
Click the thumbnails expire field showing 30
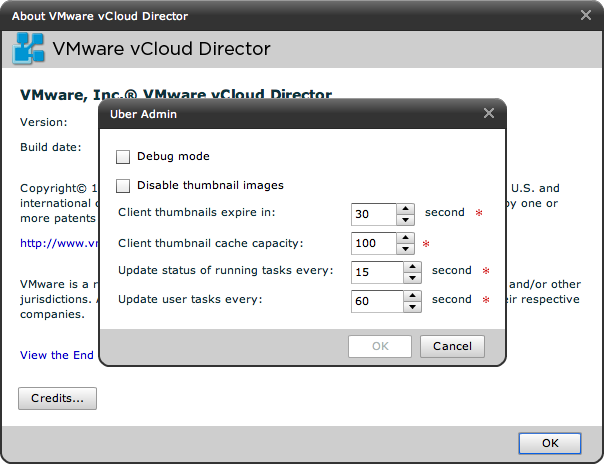(x=374, y=214)
